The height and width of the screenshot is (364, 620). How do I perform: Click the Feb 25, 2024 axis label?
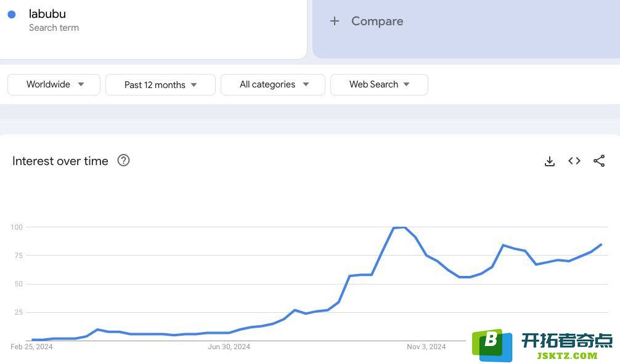point(32,347)
